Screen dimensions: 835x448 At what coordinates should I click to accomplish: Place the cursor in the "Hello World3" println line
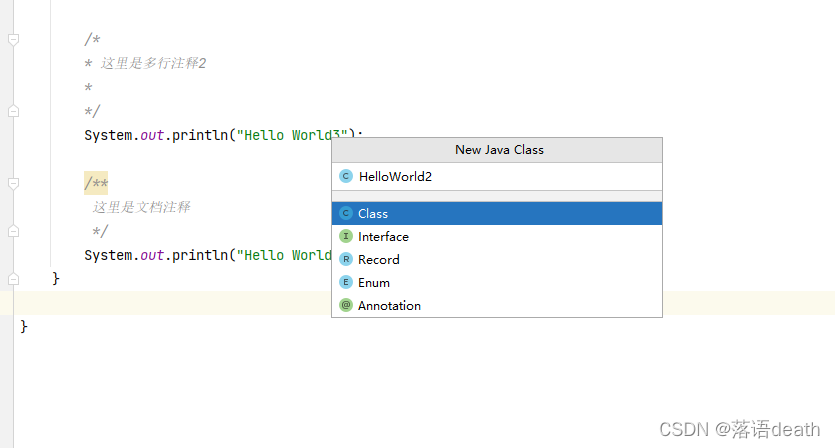[x=224, y=135]
